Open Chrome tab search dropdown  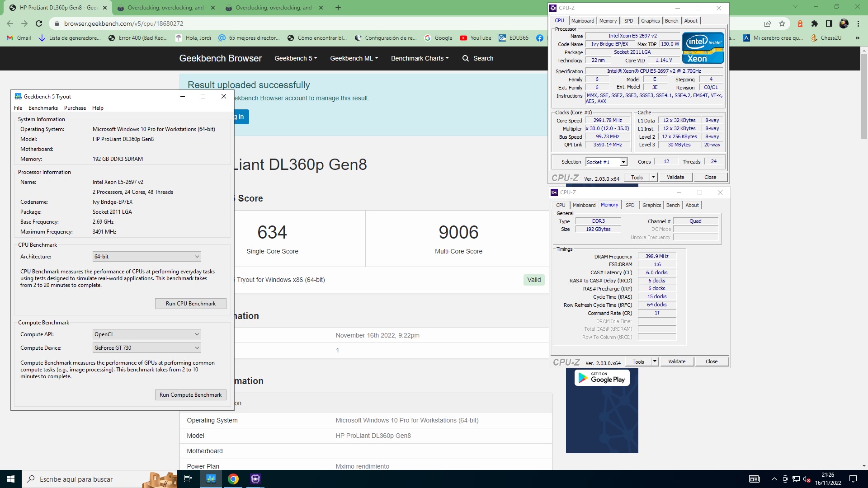point(795,7)
